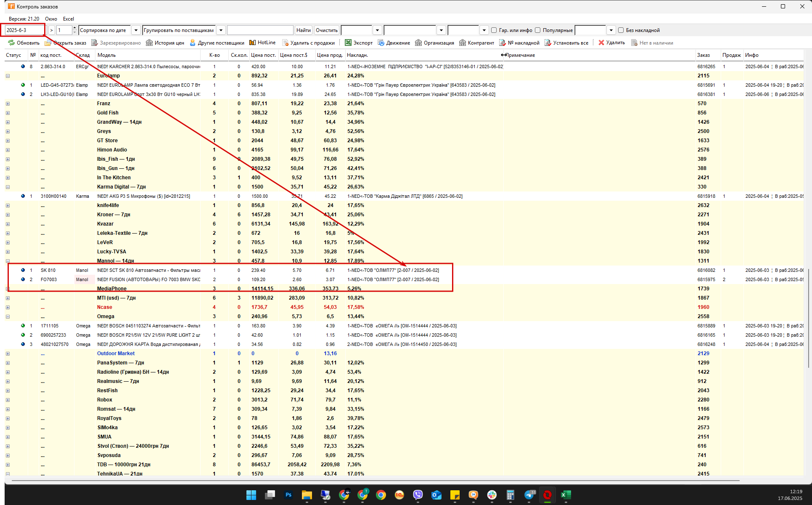The height and width of the screenshot is (505, 812).
Task: Toggle the Без накладной checkbox
Action: [621, 30]
